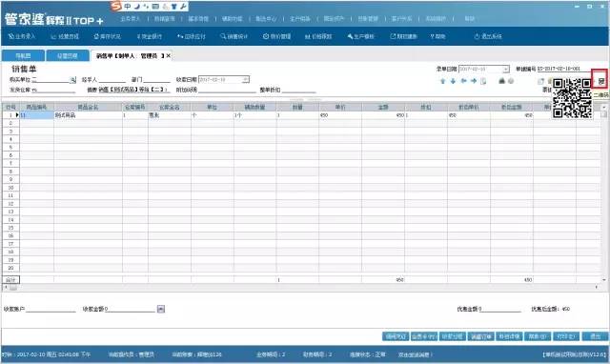This screenshot has width=610, height=364.
Task: Click into the 优惠金额 input field
Action: click(x=499, y=309)
